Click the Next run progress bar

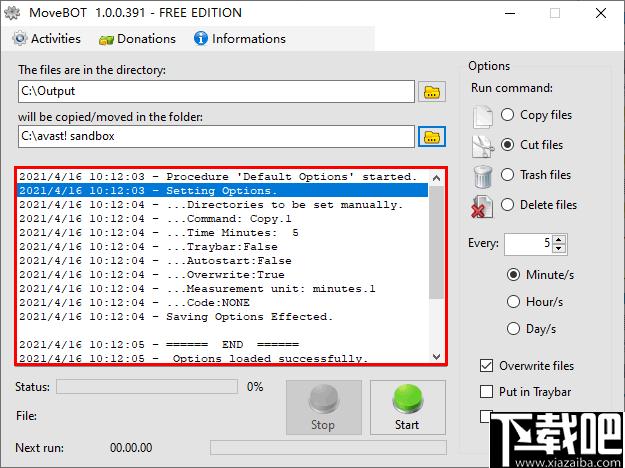pos(328,448)
